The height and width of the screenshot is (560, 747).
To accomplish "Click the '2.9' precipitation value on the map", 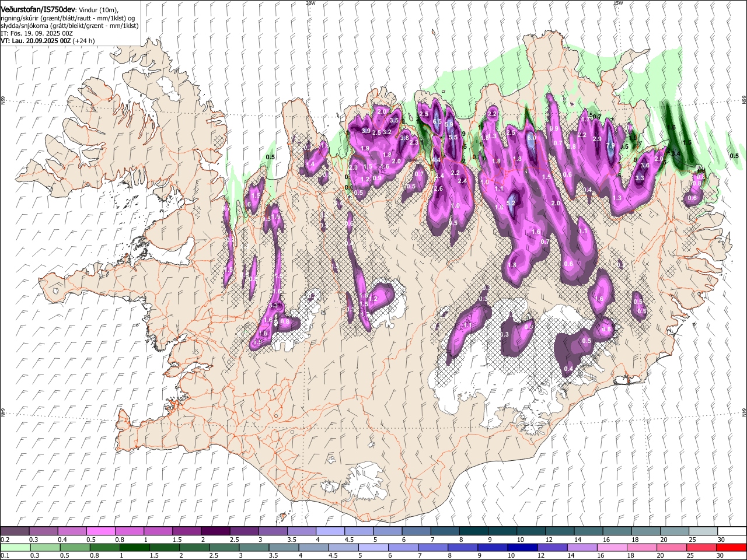I will 597,139.
